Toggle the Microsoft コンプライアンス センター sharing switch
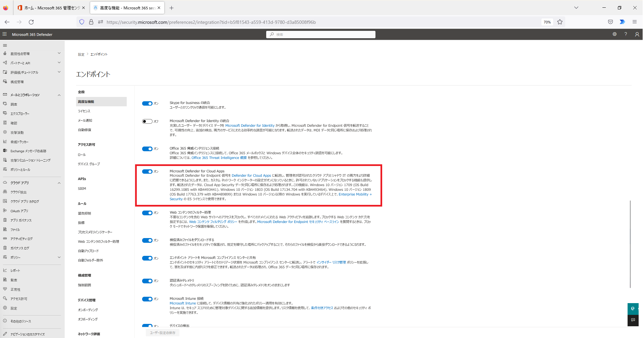The image size is (644, 338). (x=147, y=258)
